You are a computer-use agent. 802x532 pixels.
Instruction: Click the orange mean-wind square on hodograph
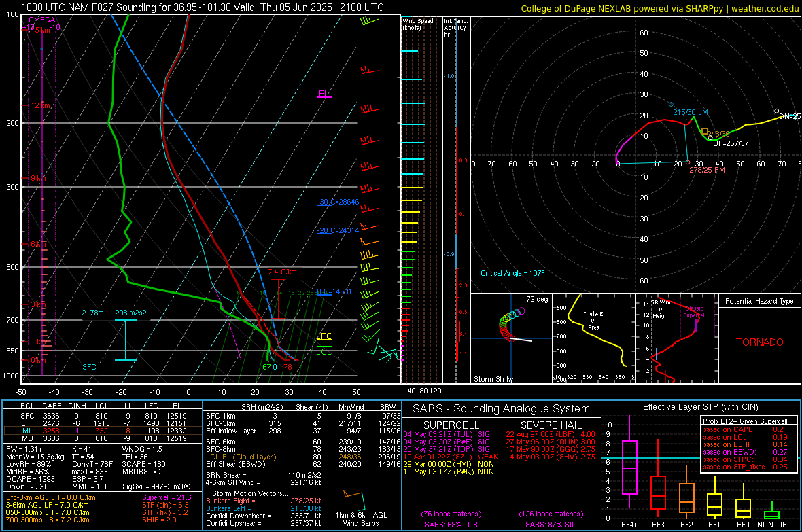coord(705,131)
